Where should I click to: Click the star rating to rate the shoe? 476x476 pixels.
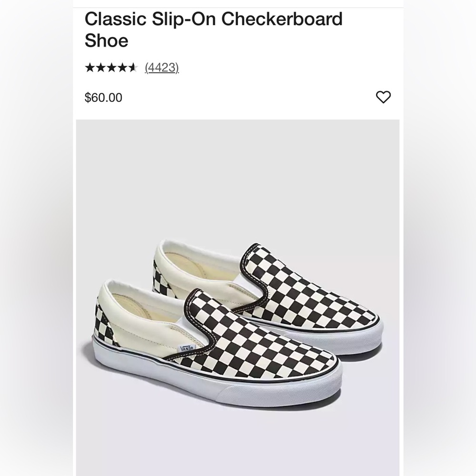pyautogui.click(x=112, y=68)
